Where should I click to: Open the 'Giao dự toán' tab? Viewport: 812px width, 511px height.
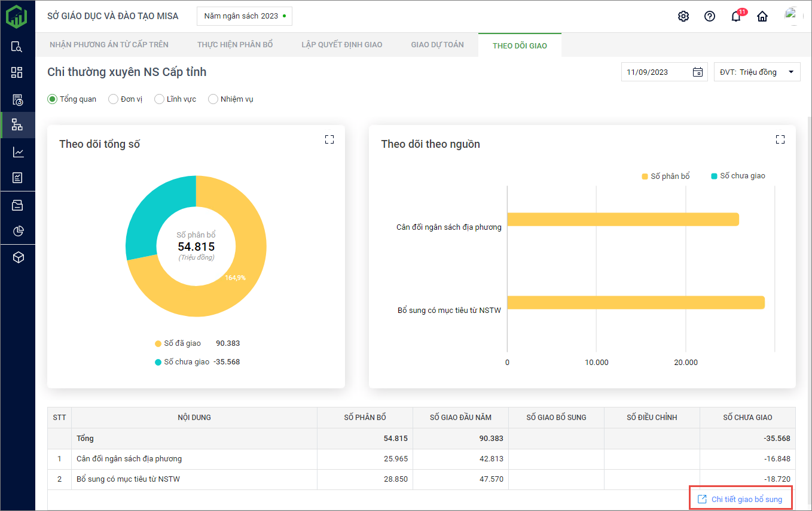pyautogui.click(x=437, y=45)
